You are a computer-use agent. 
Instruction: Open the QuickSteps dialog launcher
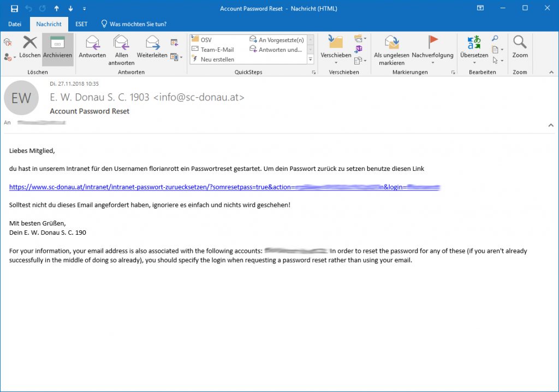coord(314,72)
